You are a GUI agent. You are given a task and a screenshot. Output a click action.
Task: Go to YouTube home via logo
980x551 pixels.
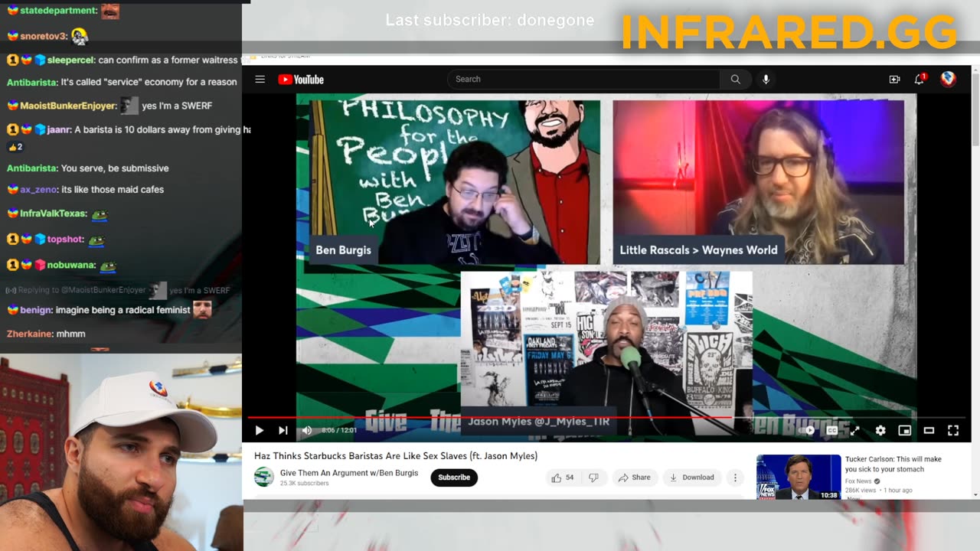(x=301, y=80)
